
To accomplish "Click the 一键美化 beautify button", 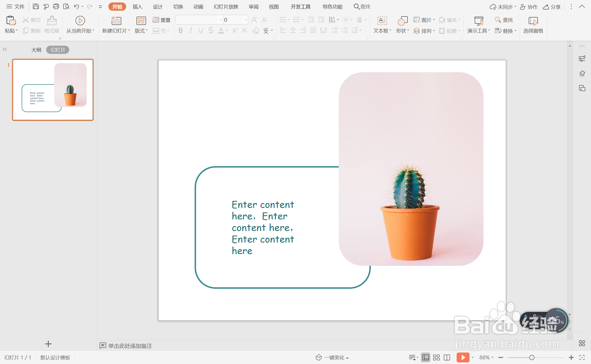I will click(332, 357).
